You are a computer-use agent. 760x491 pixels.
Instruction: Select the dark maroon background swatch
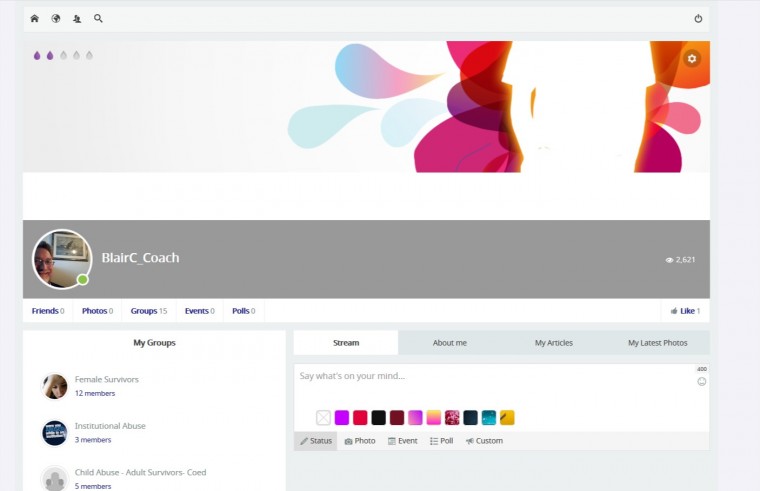(397, 417)
